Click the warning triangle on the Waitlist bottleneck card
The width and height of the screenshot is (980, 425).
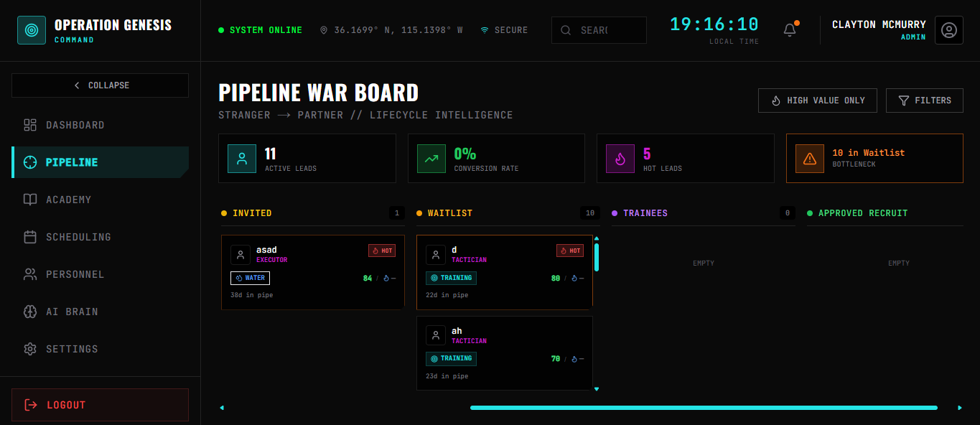(x=810, y=158)
